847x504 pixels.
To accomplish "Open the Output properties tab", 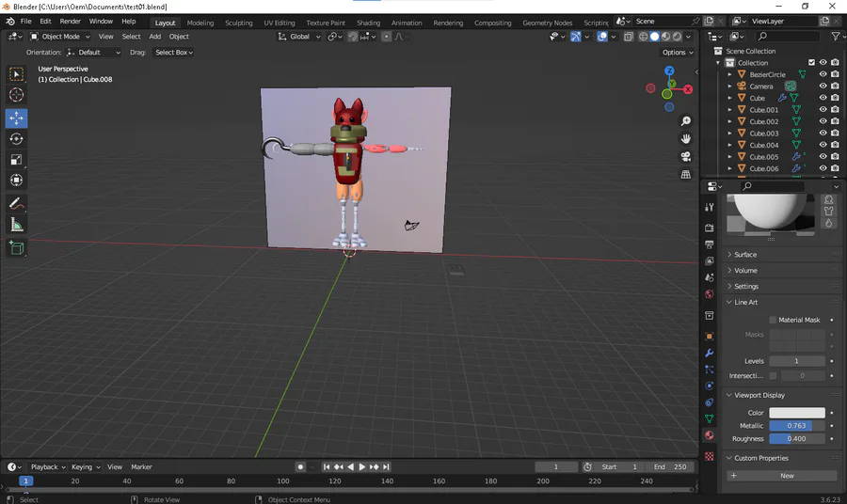I will pyautogui.click(x=710, y=244).
